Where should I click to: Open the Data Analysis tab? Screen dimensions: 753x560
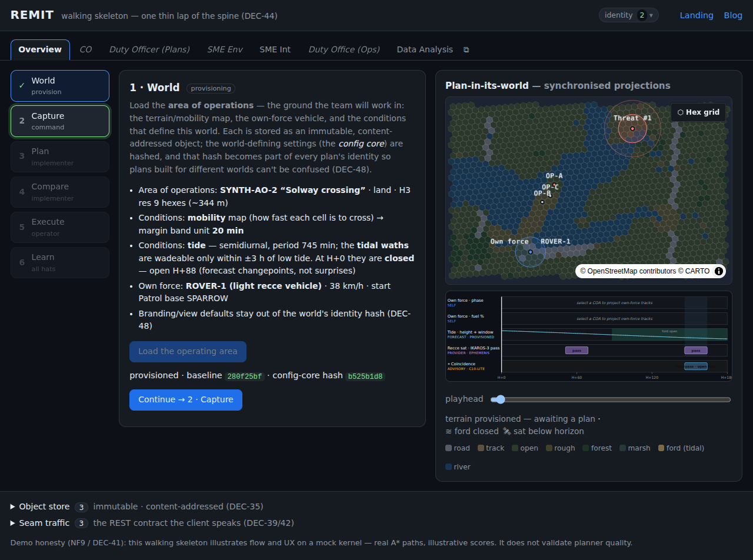click(x=425, y=49)
